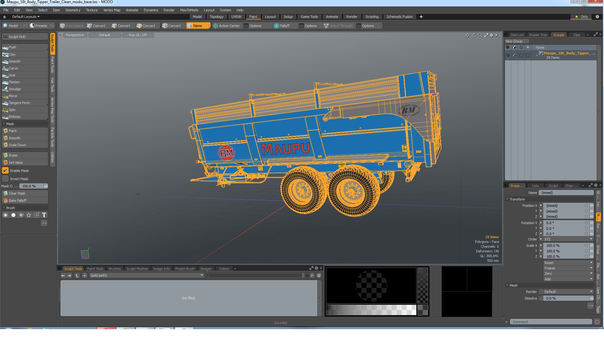Open the Paint Tools tab in bottom panel
604x364 pixels.
(95, 269)
